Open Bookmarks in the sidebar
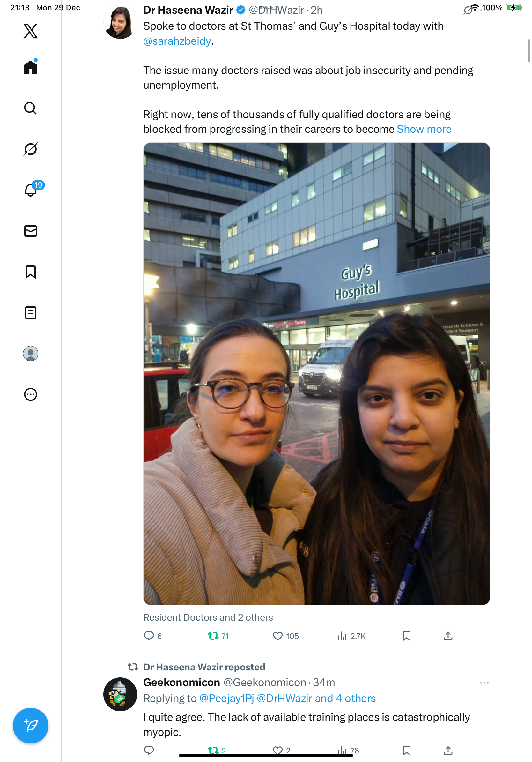The image size is (532, 762). point(31,272)
